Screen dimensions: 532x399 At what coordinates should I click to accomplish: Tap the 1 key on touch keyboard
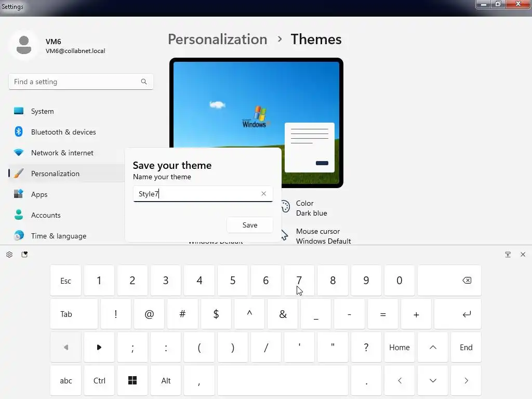pos(99,281)
